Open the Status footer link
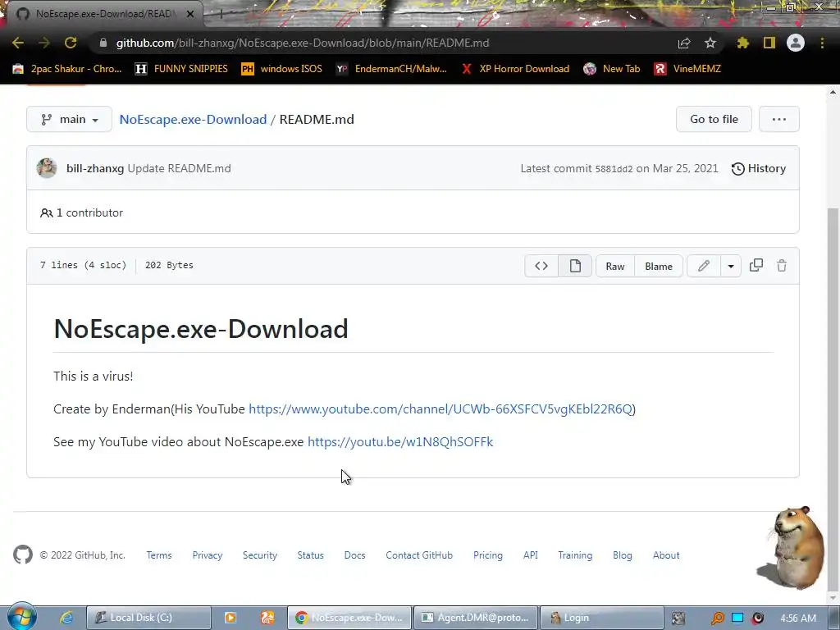This screenshot has width=840, height=630. click(x=311, y=555)
